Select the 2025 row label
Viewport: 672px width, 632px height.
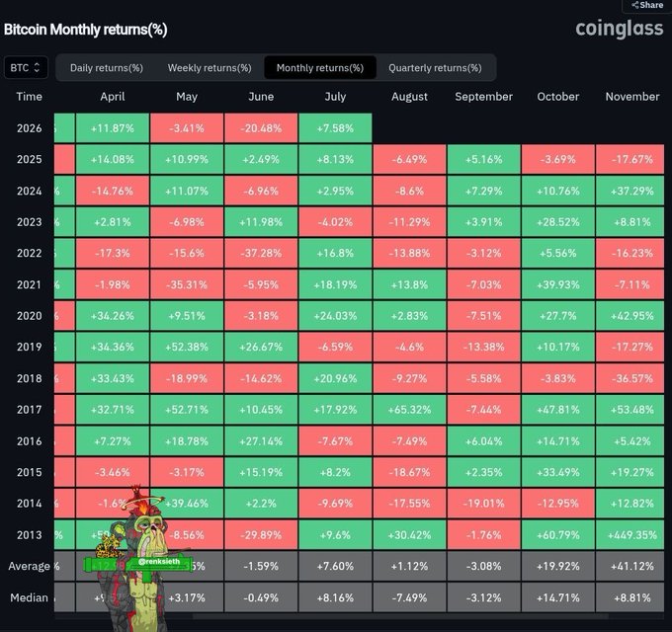(x=29, y=159)
